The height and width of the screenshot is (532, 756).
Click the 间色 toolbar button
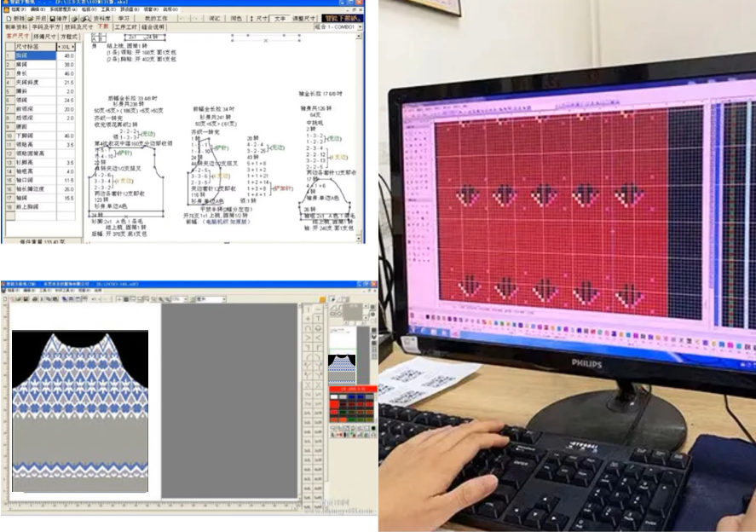[x=236, y=18]
